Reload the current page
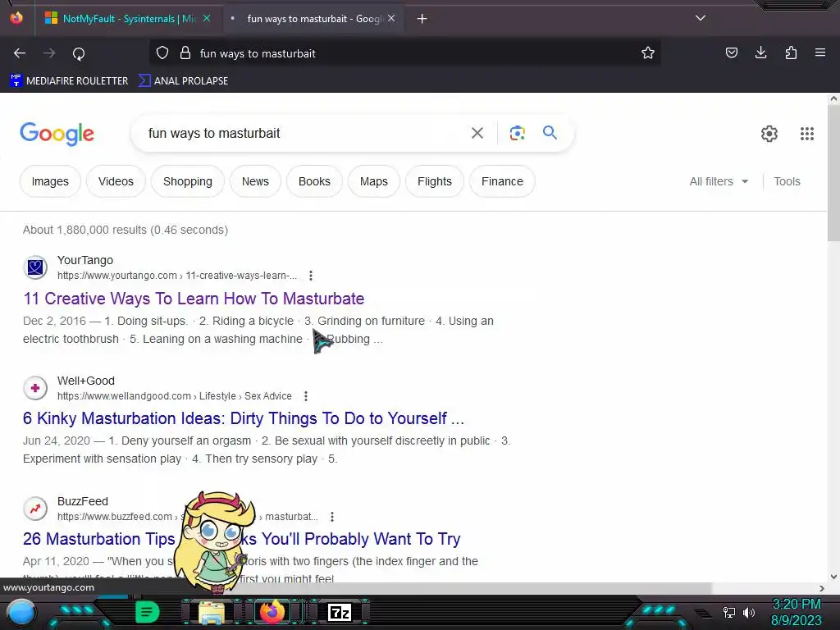 [x=79, y=53]
